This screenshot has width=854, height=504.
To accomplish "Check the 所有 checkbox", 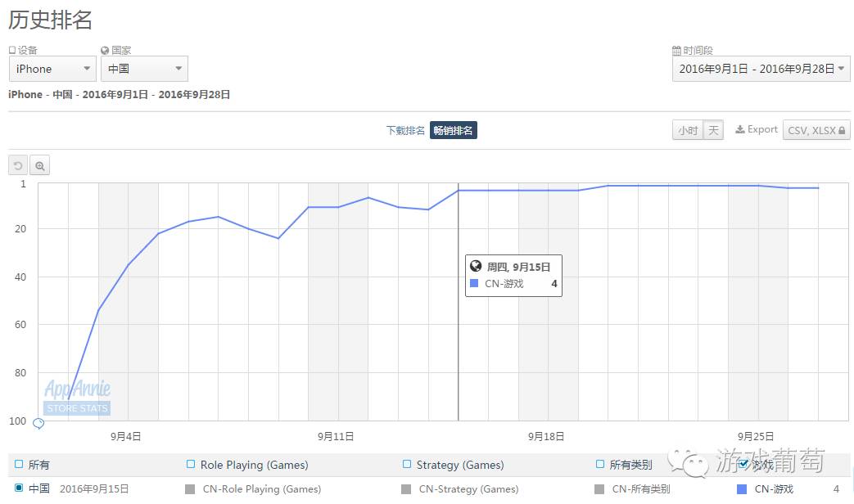I will point(19,464).
